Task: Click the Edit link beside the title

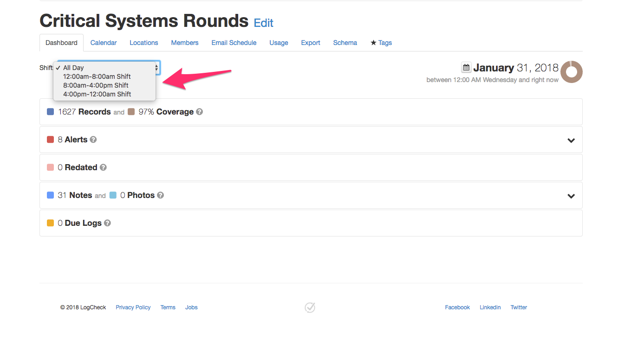Action: coord(263,23)
